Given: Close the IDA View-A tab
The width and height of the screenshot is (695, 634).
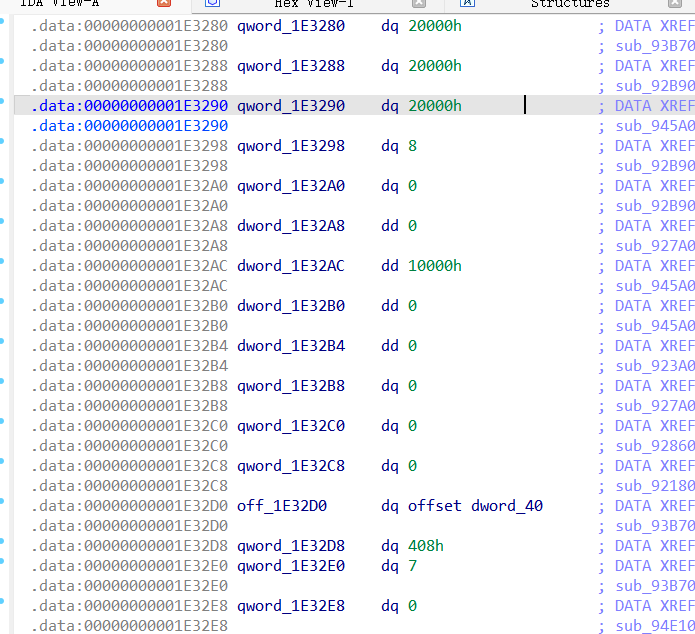Looking at the screenshot, I should [x=164, y=4].
